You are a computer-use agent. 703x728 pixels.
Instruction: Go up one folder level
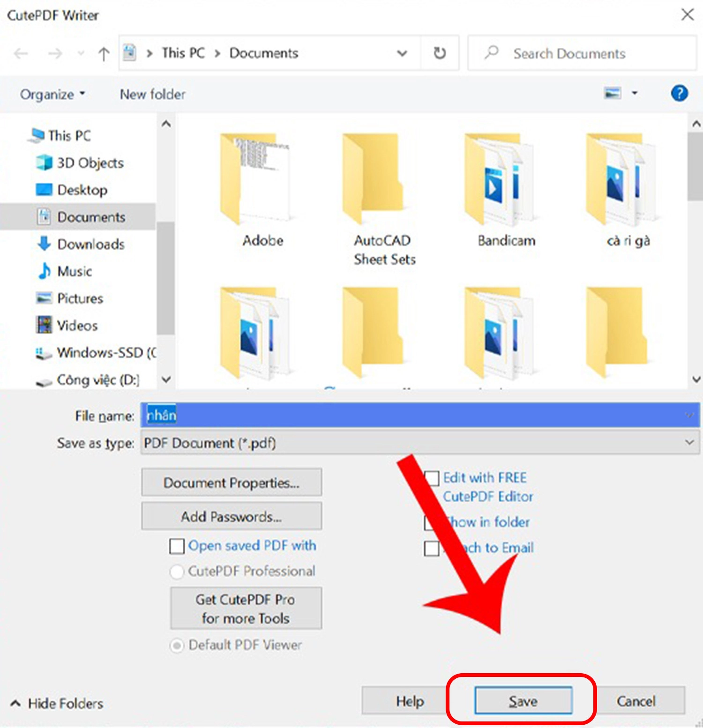(x=104, y=54)
